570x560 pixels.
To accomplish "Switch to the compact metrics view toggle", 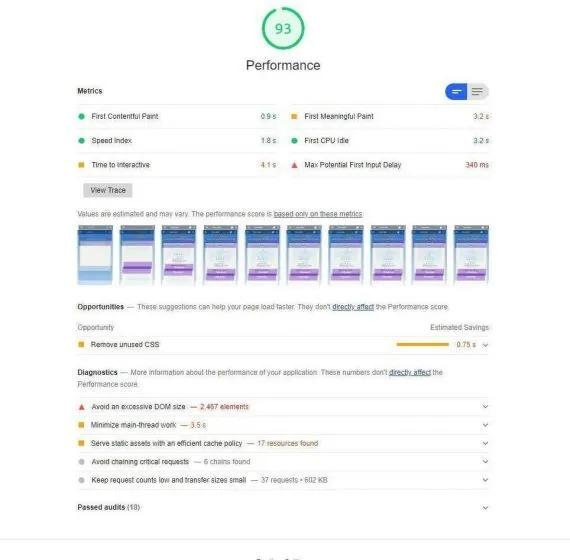I will coord(456,92).
